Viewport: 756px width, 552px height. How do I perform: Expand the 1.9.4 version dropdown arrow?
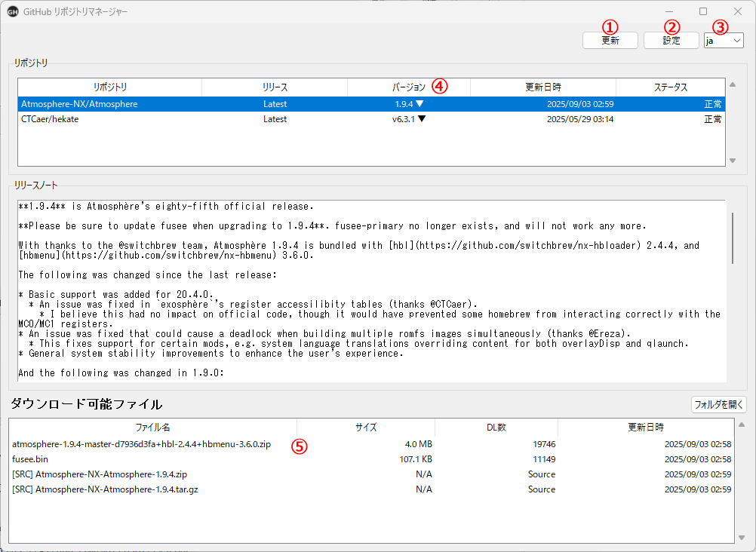pyautogui.click(x=420, y=103)
